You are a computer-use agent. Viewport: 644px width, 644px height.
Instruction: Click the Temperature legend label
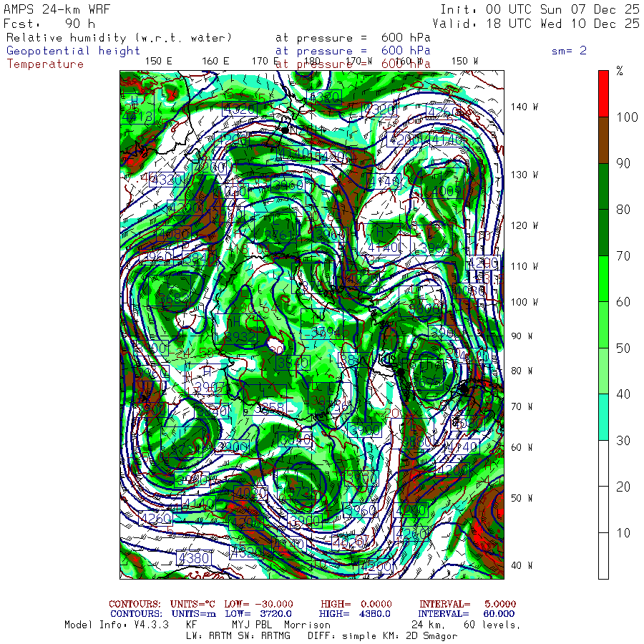45,64
